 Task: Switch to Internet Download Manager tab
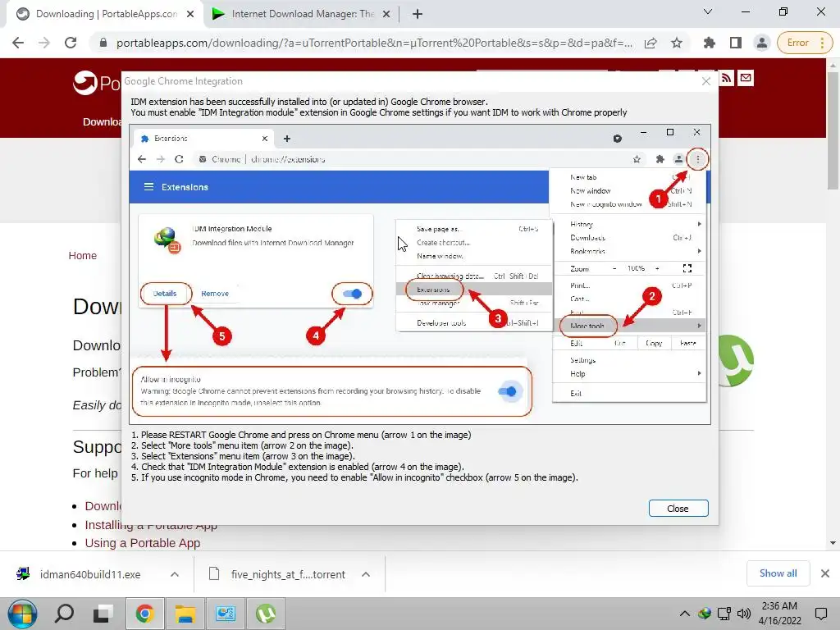pyautogui.click(x=300, y=14)
